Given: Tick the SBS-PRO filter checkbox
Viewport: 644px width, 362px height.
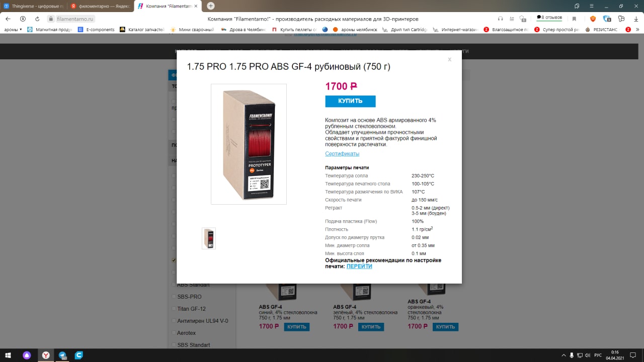Looking at the screenshot, I should [174, 297].
